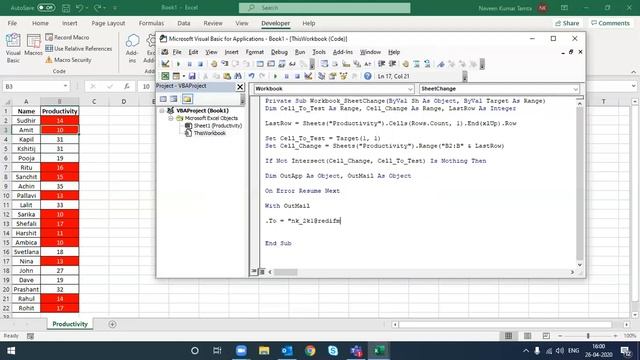Image resolution: width=640 pixels, height=360 pixels.
Task: Open Outlook from Windows taskbar
Action: click(x=287, y=351)
